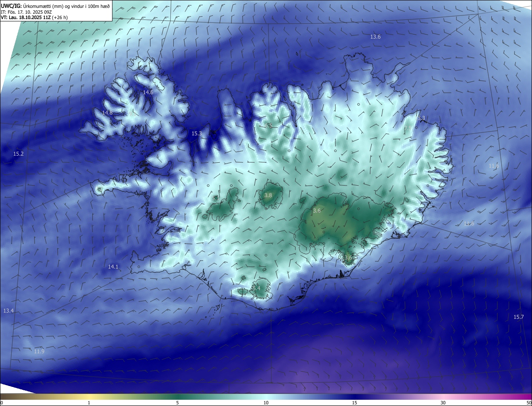Viewport: 532px width, 406px height.
Task: Click the 0 tick on the color scale
Action: (x=2, y=403)
